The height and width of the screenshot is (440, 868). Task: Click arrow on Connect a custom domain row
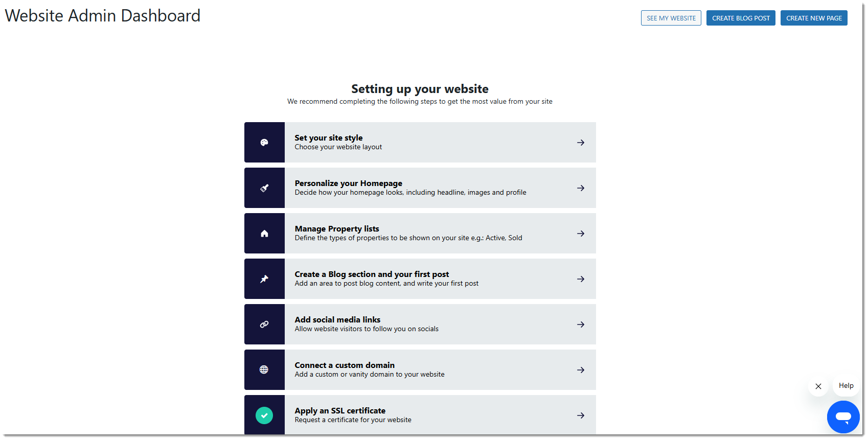(x=581, y=370)
